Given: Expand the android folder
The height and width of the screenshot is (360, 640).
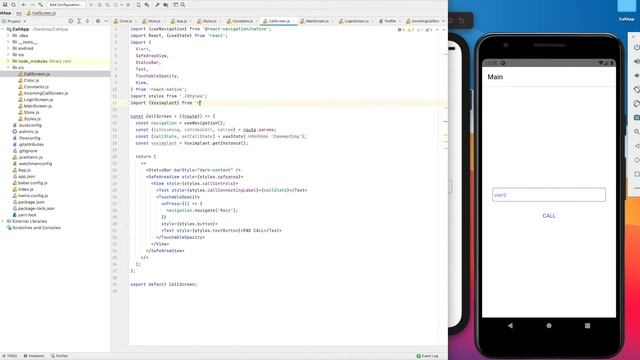Looking at the screenshot, I should tap(8, 48).
